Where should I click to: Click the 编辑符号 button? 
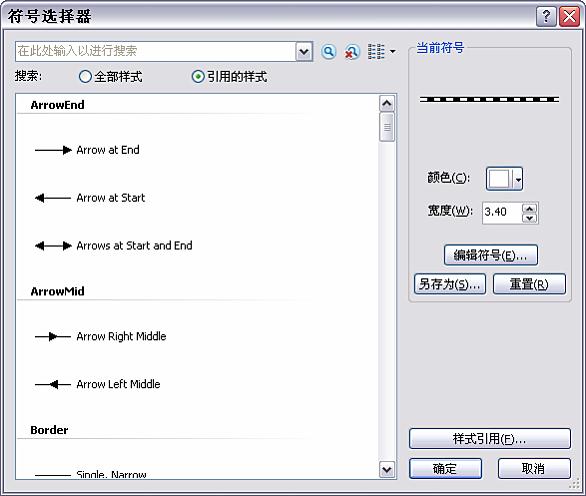point(491,255)
